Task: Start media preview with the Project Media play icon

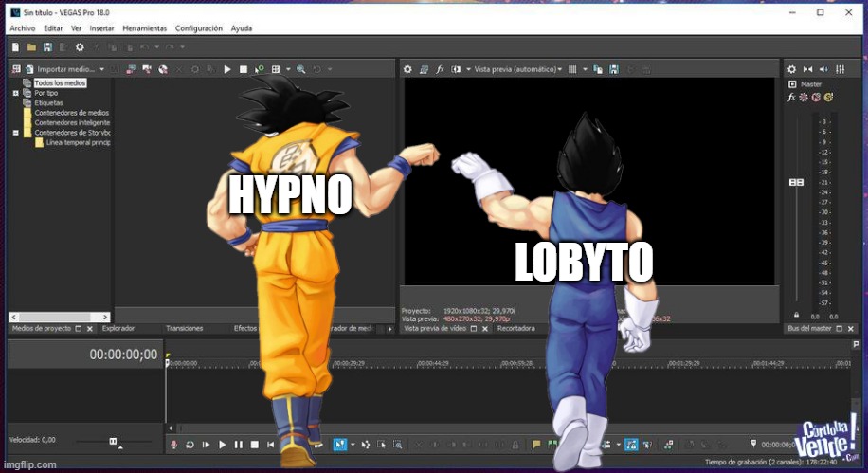Action: (x=227, y=69)
